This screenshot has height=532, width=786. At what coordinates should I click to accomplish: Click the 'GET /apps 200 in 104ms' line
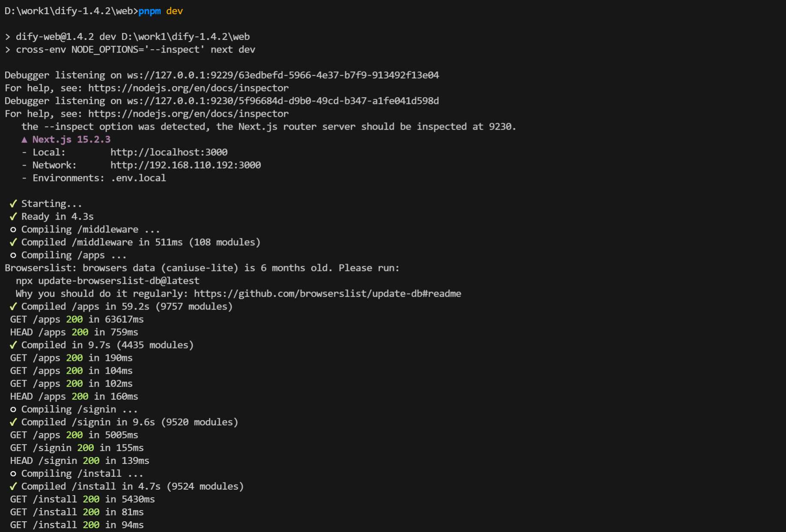(71, 371)
